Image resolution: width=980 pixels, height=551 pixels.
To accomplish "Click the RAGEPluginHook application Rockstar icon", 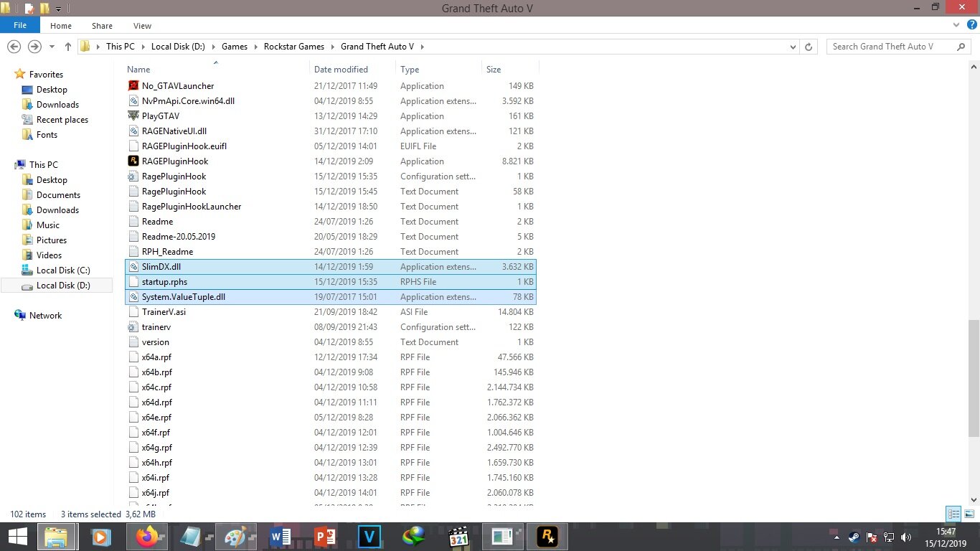I will [x=133, y=161].
